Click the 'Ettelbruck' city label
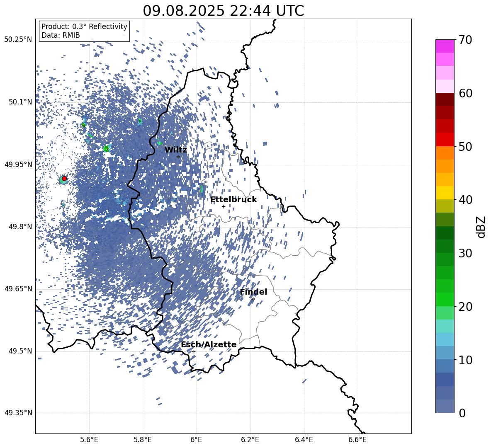Image resolution: width=491 pixels, height=448 pixels. (x=233, y=200)
